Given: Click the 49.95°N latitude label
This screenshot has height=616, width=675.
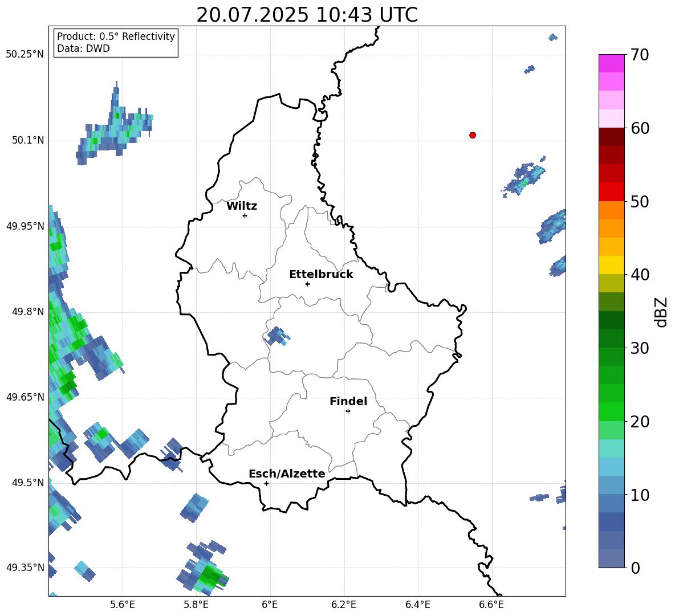Looking at the screenshot, I should point(25,226).
